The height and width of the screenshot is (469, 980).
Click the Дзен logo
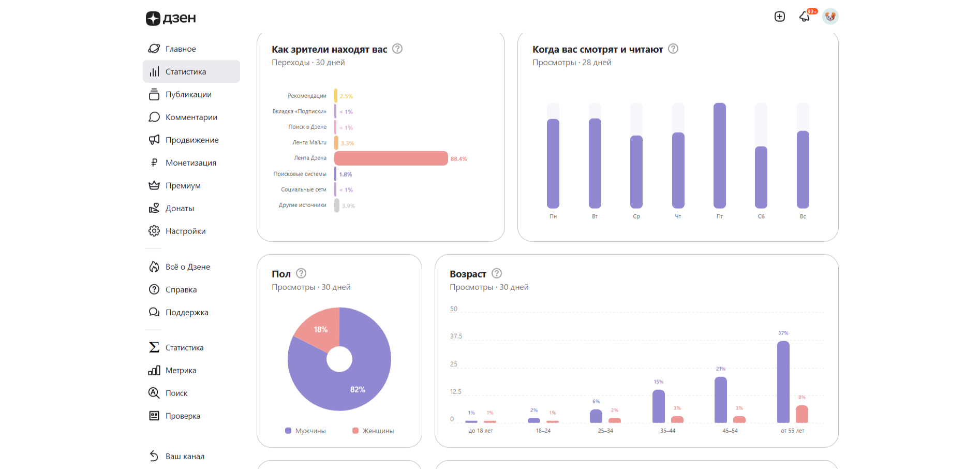coord(171,18)
